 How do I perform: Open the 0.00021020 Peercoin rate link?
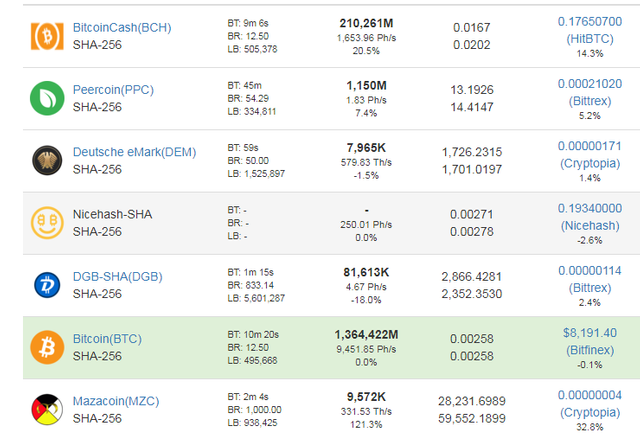pyautogui.click(x=590, y=84)
